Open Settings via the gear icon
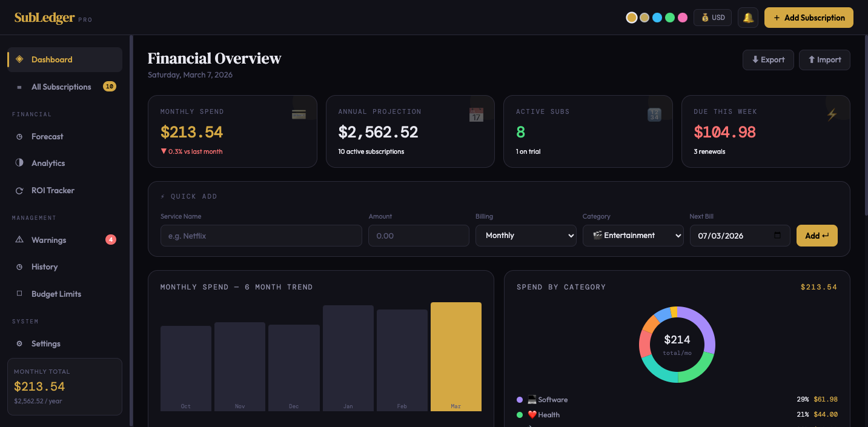The image size is (868, 427). pos(20,343)
